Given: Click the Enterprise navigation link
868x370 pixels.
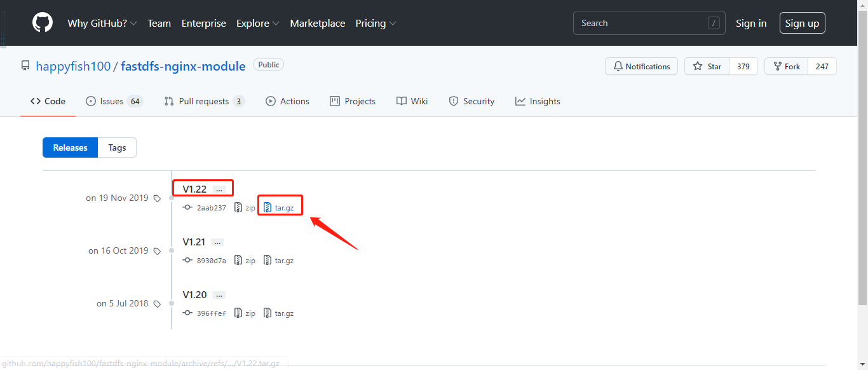Looking at the screenshot, I should 203,24.
